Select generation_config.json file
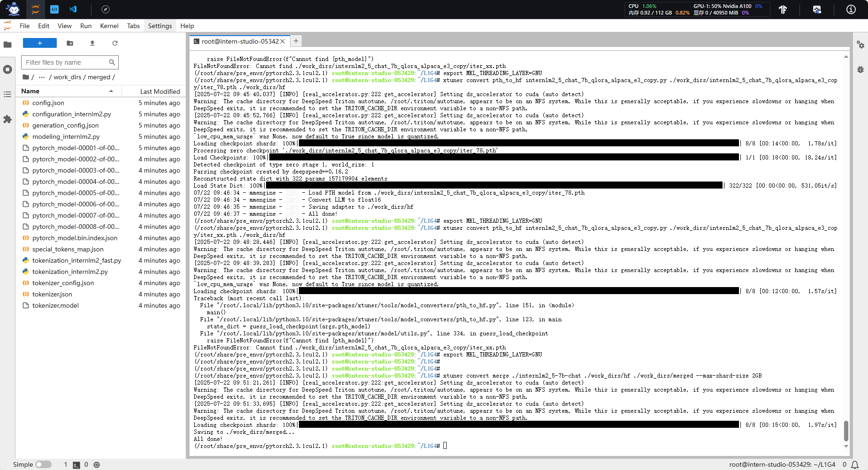 click(101, 125)
